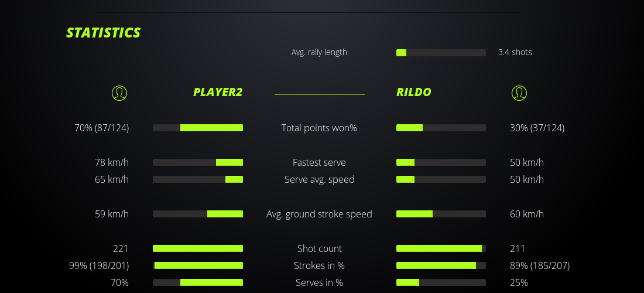
Task: Click PLAYER2's Total points won bar
Action: click(198, 128)
